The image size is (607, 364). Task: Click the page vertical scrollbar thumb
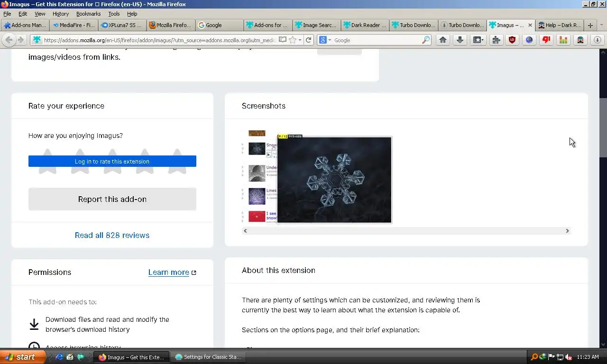click(603, 127)
